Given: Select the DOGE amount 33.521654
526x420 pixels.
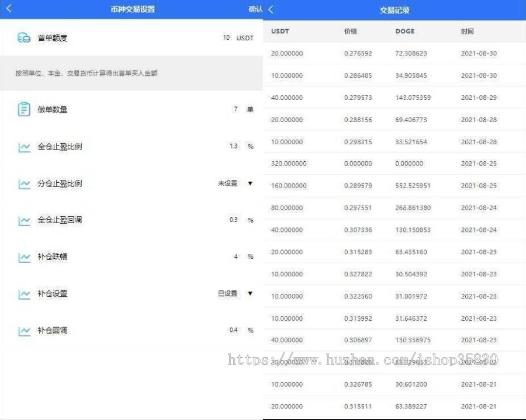Looking at the screenshot, I should pos(411,142).
